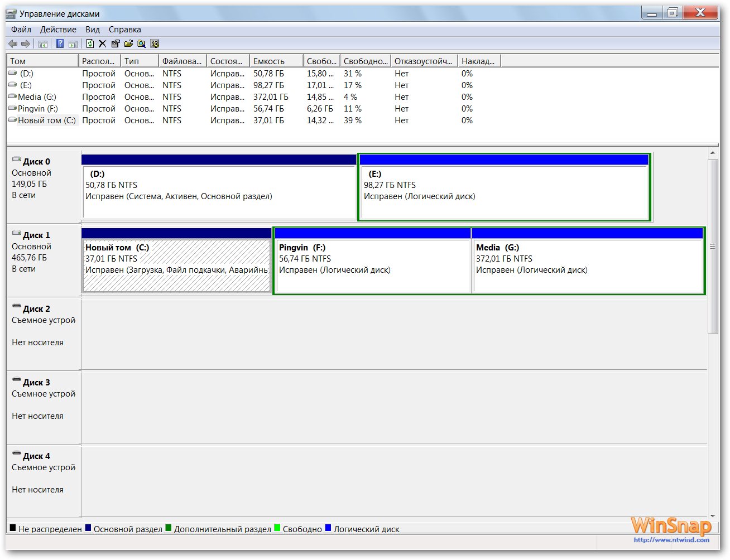Open the Действие menu
Viewport: 730px width, 560px height.
tap(58, 30)
